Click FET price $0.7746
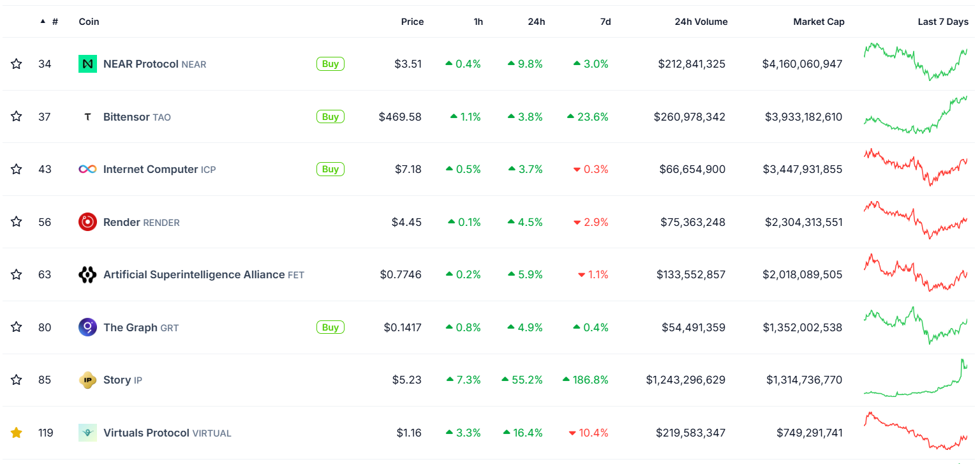 pos(401,274)
